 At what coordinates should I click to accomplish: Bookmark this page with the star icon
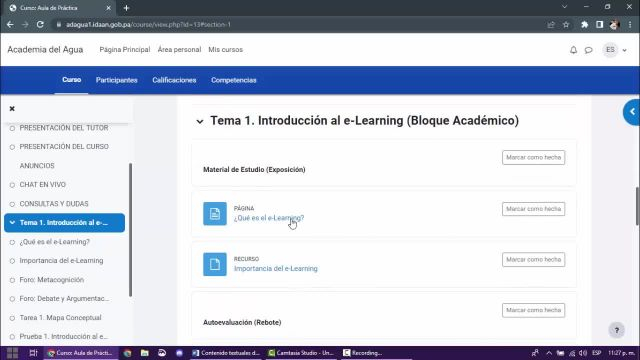coord(566,24)
